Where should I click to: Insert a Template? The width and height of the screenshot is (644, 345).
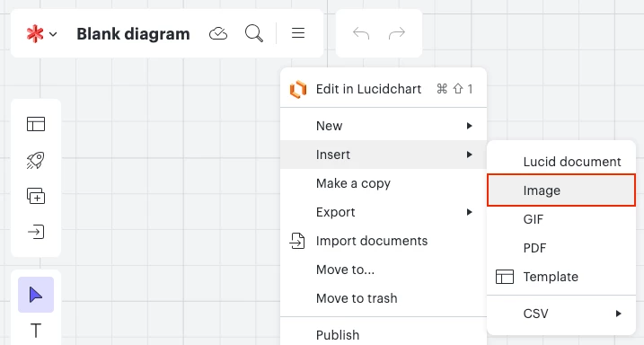561,277
